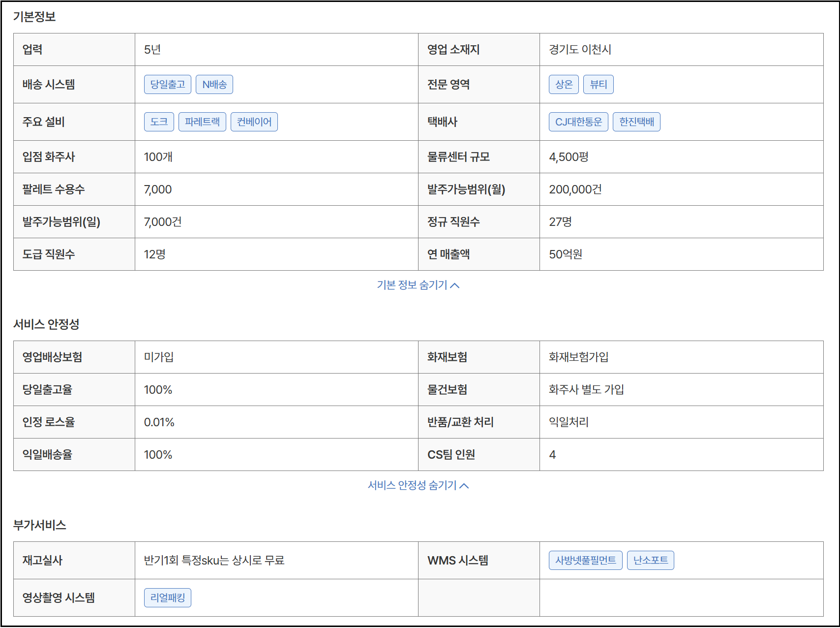
Task: Click the 서비스 안정성 section heading
Action: coord(46,324)
